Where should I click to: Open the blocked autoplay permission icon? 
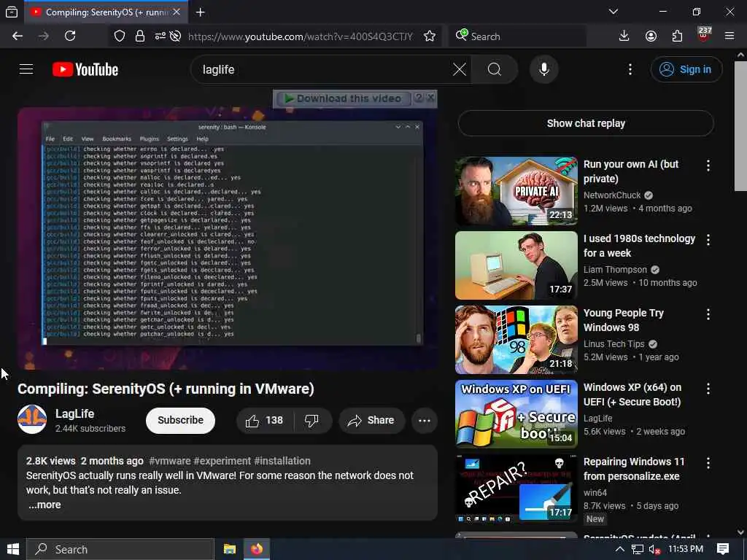pos(175,36)
